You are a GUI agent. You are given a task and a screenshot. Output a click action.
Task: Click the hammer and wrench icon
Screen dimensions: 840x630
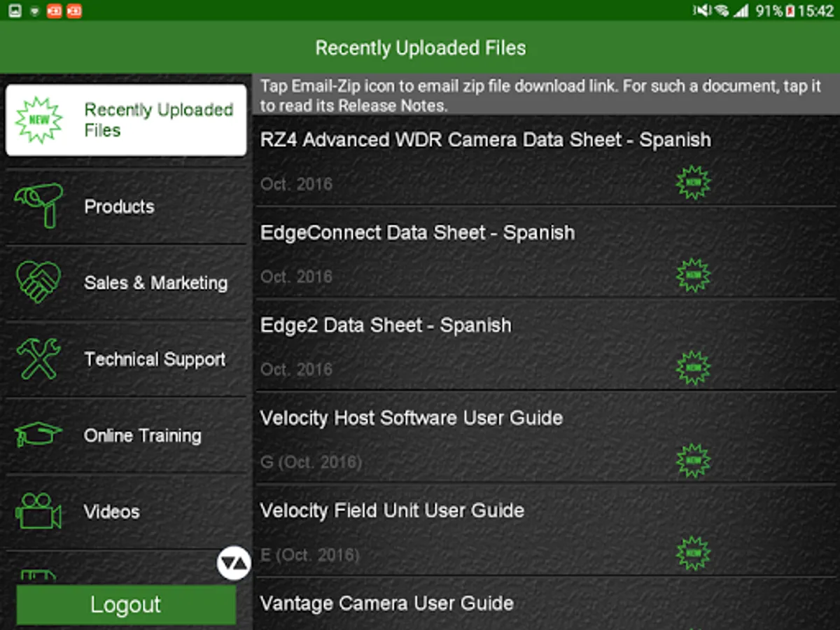pyautogui.click(x=38, y=358)
